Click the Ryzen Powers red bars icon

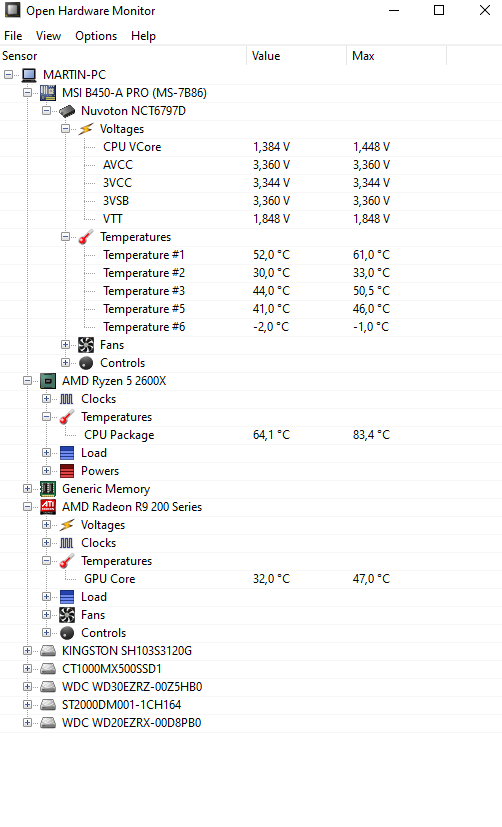[67, 471]
